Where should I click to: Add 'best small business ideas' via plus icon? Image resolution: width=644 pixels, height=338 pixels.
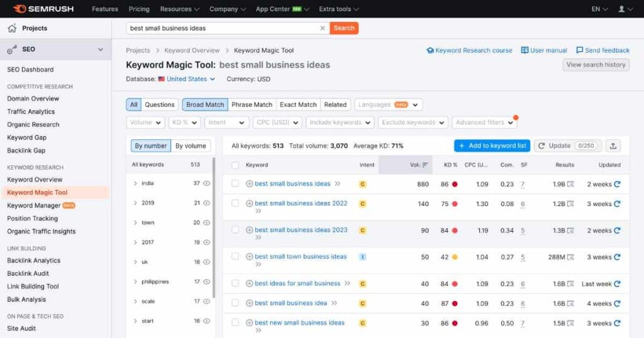point(249,184)
